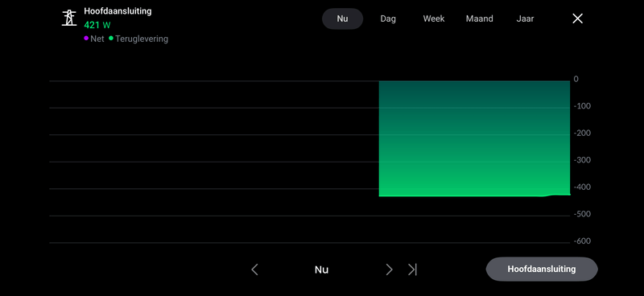The height and width of the screenshot is (296, 644).
Task: Select the Nu tab
Action: (x=343, y=18)
